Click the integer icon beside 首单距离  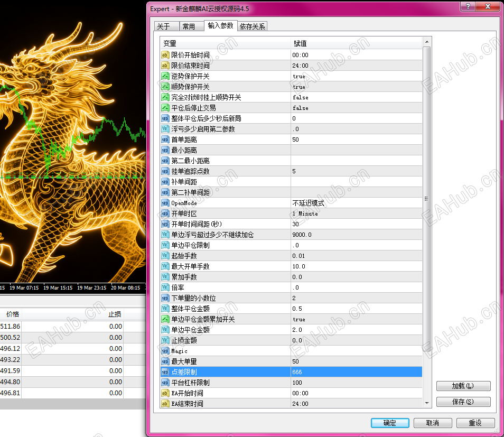coord(165,140)
